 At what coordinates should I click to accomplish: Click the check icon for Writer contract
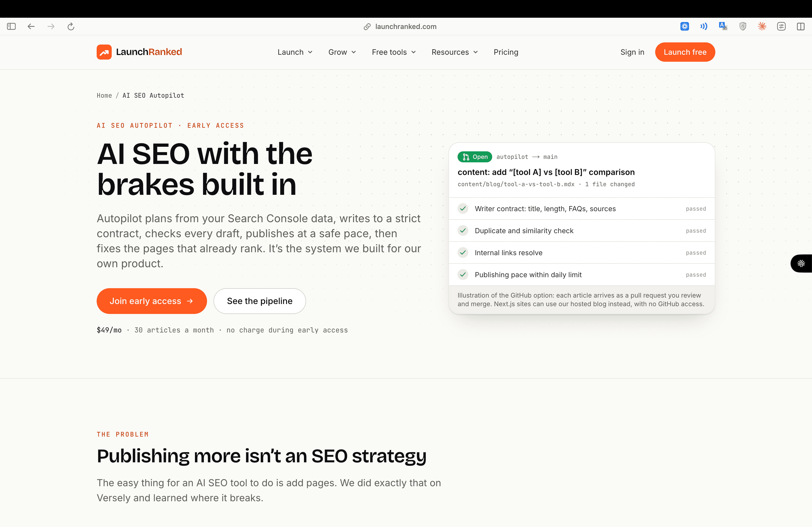463,208
